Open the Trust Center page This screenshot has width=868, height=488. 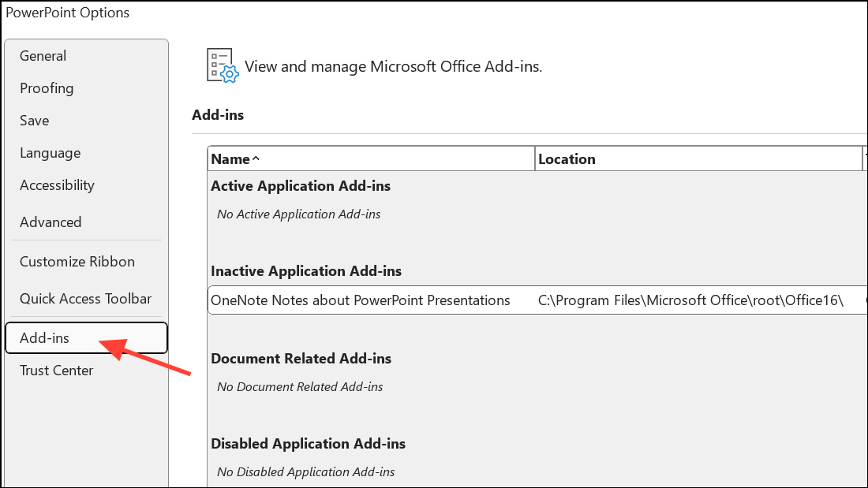point(56,370)
